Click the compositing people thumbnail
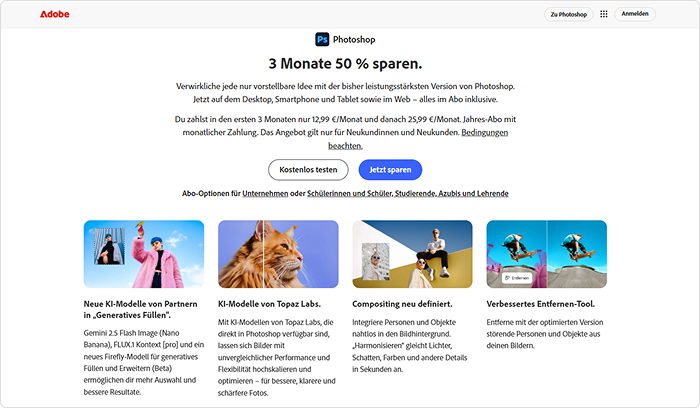Image resolution: width=700 pixels, height=408 pixels. coord(412,254)
